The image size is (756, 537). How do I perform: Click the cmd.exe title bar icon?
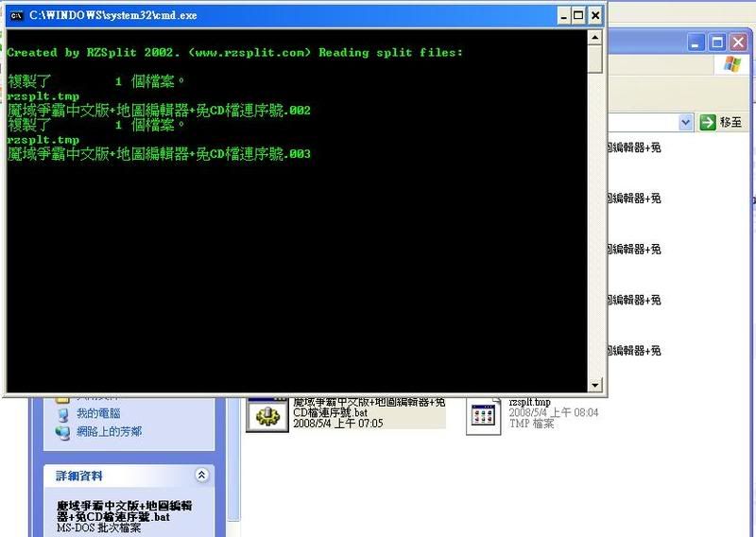(x=16, y=15)
